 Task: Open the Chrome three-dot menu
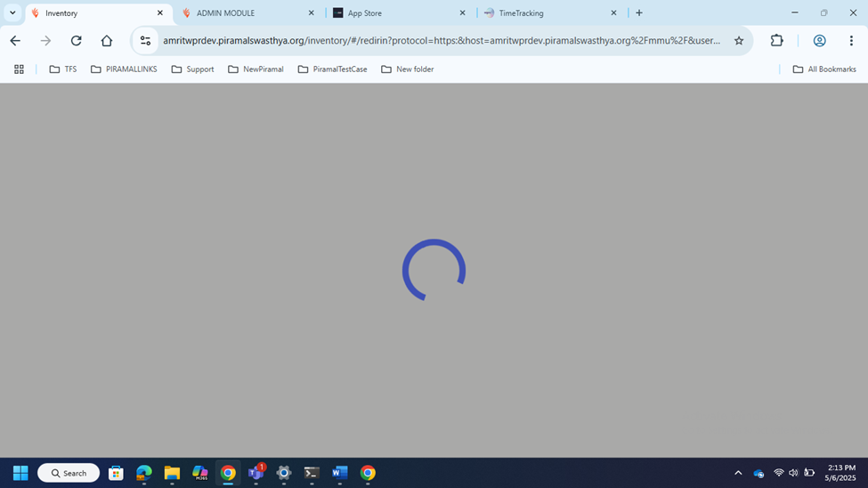click(x=851, y=40)
